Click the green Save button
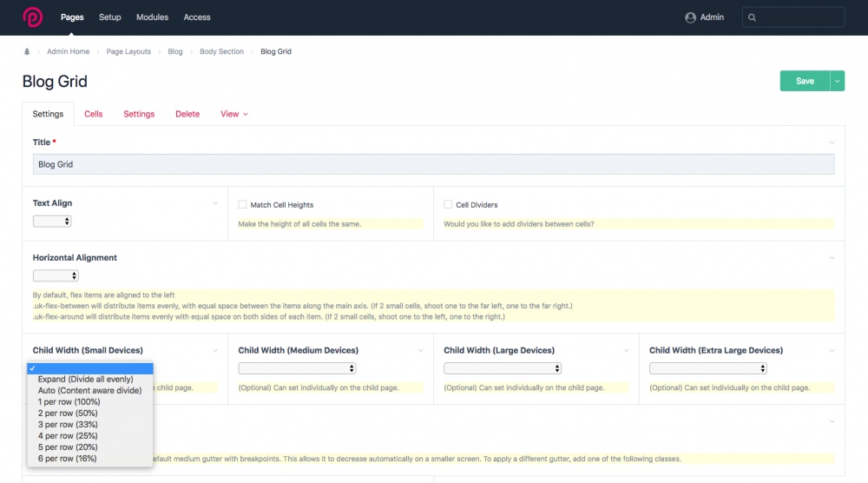 [x=805, y=81]
